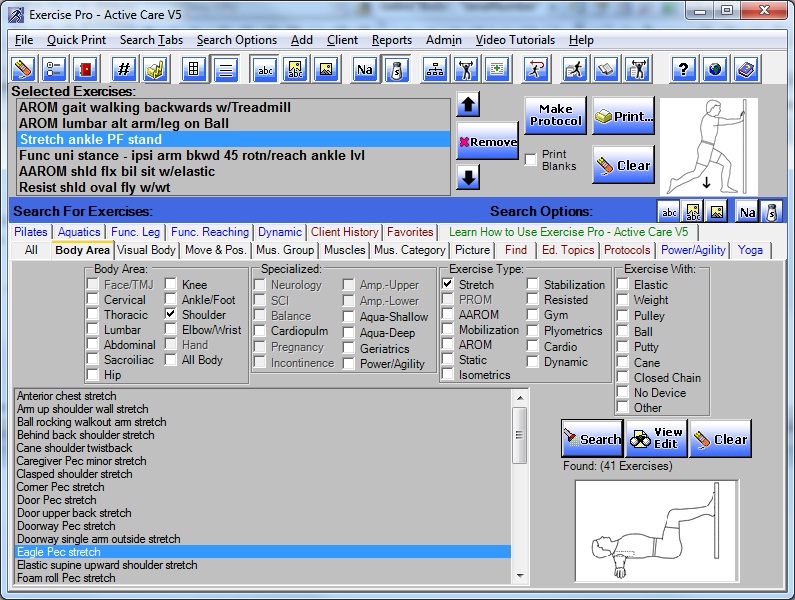This screenshot has width=795, height=600.
Task: Select 'Resist shld oval fly w/wt' exercise
Action: point(233,187)
